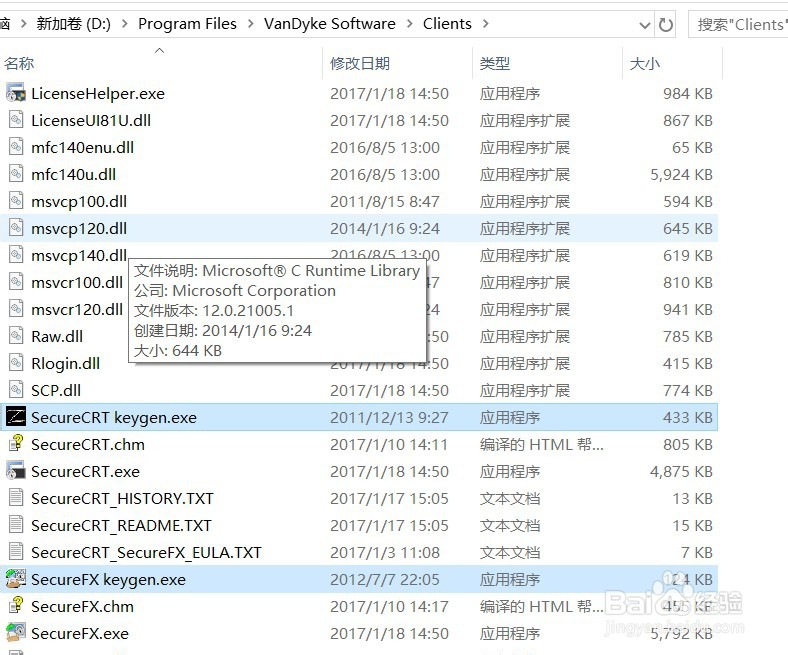Expand the chevron after VanDyke Software
The image size is (788, 655).
click(410, 24)
